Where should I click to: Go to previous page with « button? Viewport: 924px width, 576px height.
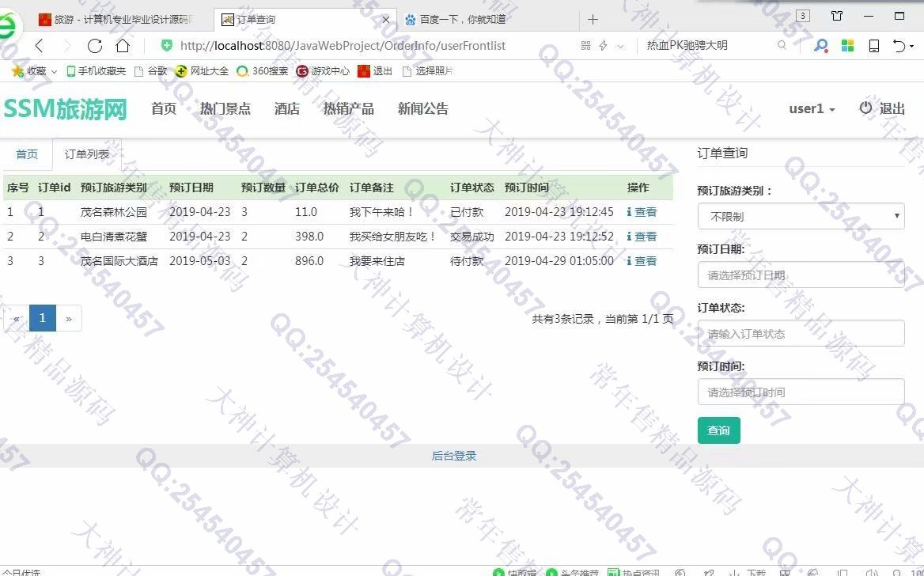click(x=17, y=318)
